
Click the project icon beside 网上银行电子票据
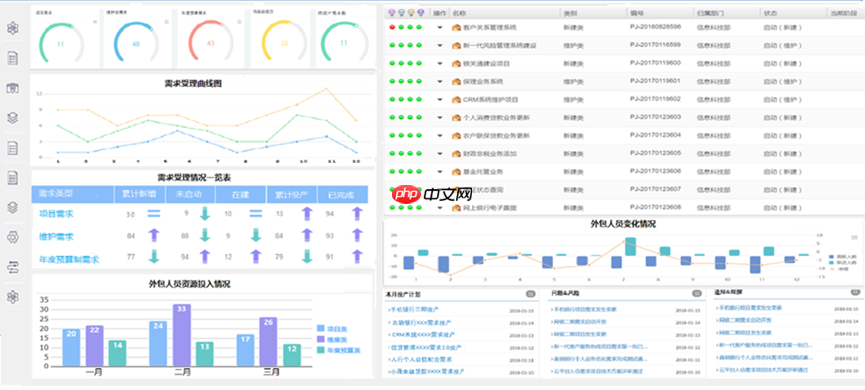click(456, 208)
